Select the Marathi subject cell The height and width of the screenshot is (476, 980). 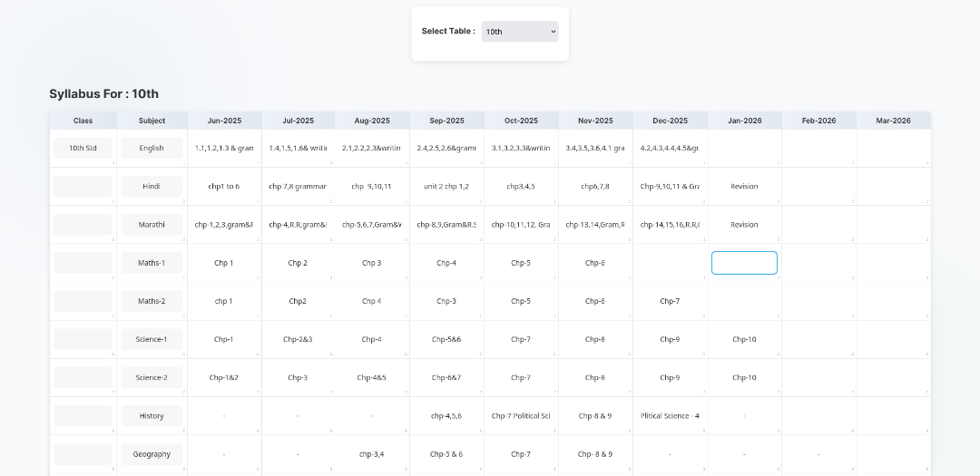coord(152,225)
